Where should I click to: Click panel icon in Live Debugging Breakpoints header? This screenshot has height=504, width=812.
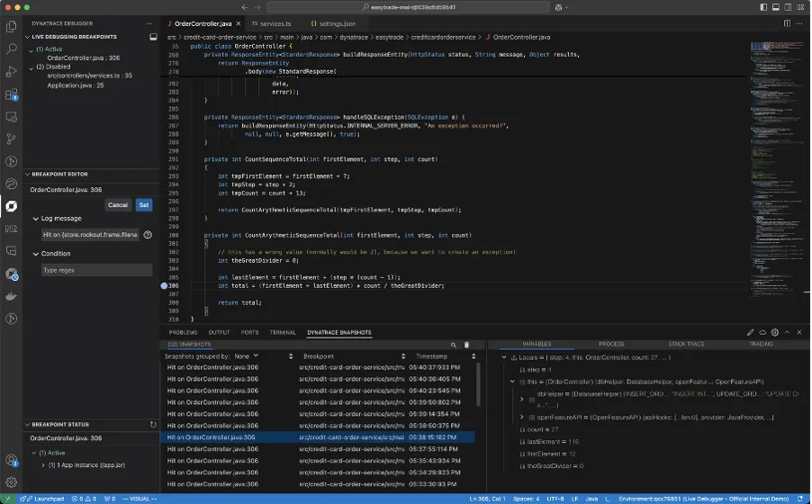(153, 37)
